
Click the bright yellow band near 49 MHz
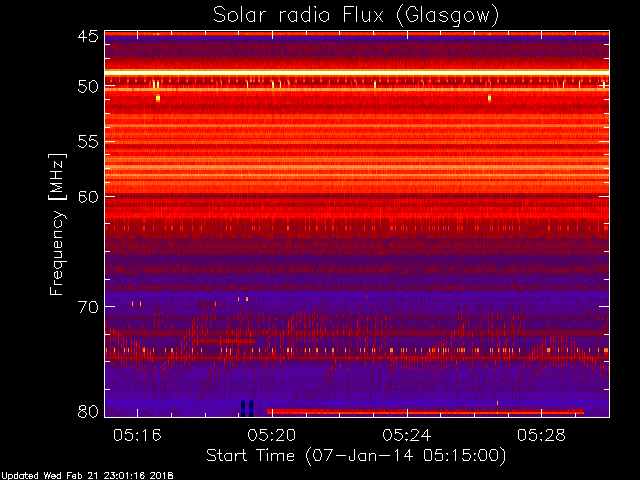pos(357,72)
